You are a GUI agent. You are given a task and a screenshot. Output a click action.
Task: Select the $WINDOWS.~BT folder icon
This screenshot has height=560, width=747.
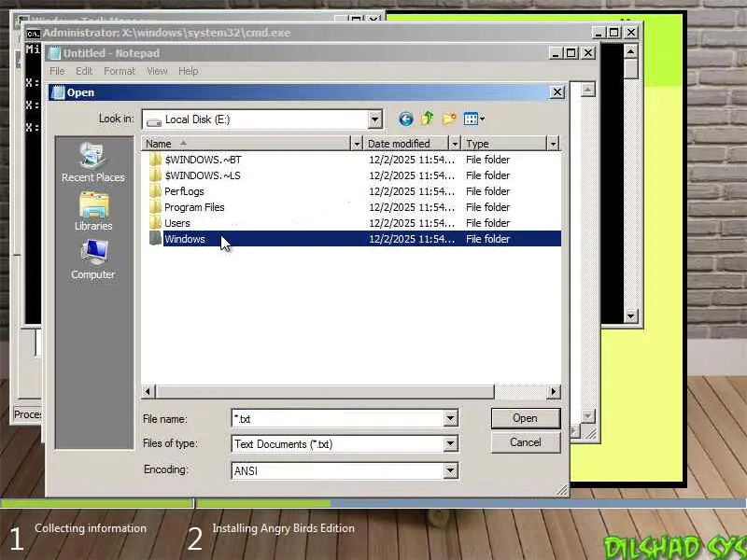click(x=155, y=160)
